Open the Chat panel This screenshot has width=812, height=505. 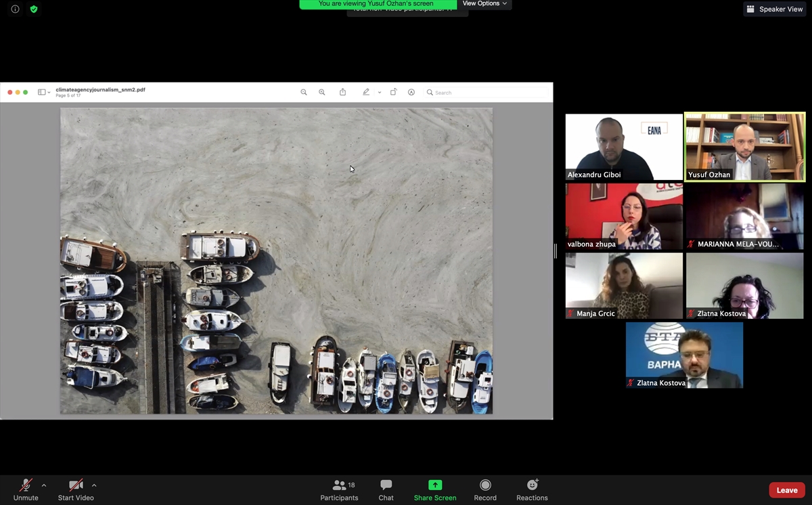click(x=386, y=489)
